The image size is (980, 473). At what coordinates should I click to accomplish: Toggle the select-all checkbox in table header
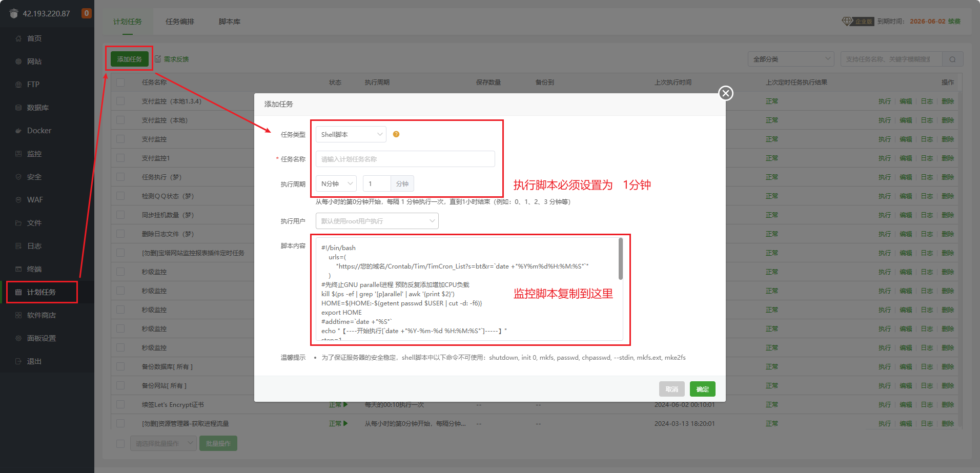tap(120, 83)
